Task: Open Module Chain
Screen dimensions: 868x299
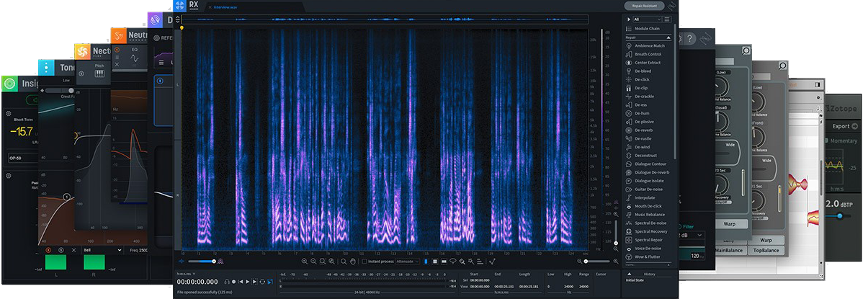Action: tap(648, 29)
